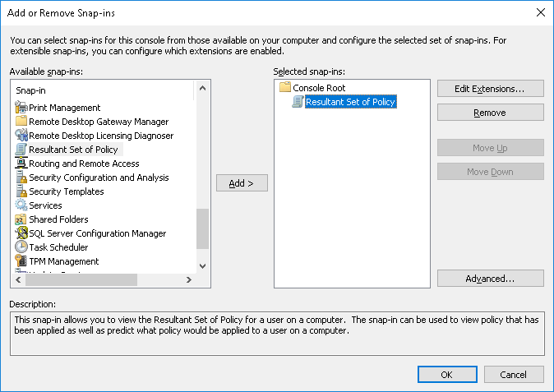The image size is (554, 392).
Task: Open Advanced snap-in options
Action: pyautogui.click(x=490, y=279)
